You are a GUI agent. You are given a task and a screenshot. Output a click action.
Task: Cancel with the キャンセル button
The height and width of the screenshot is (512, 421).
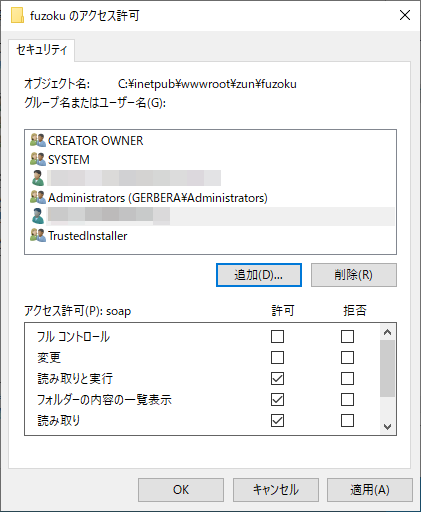tap(276, 490)
